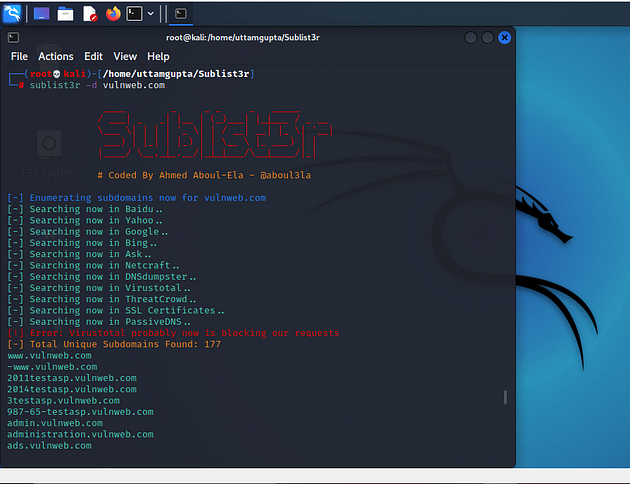Click the '2011testasp.vulnweb.com' result

pyautogui.click(x=72, y=378)
